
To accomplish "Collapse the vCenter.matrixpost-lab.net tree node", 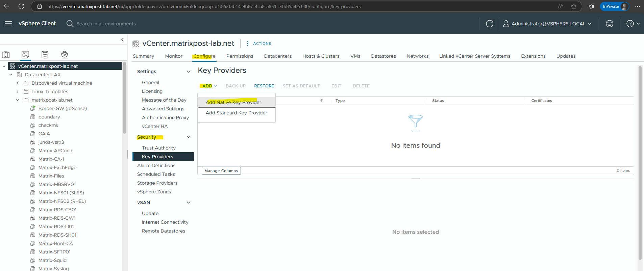I will (4, 66).
